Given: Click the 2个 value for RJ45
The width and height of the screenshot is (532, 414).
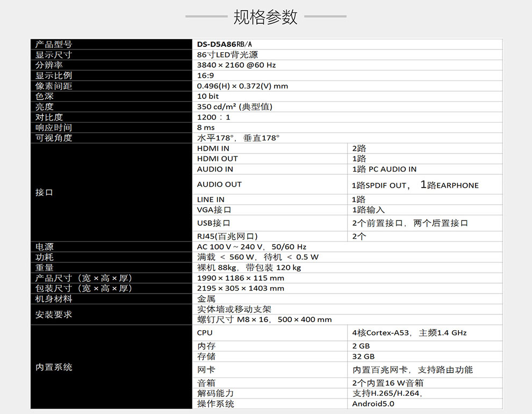Looking at the screenshot, I should pos(359,237).
